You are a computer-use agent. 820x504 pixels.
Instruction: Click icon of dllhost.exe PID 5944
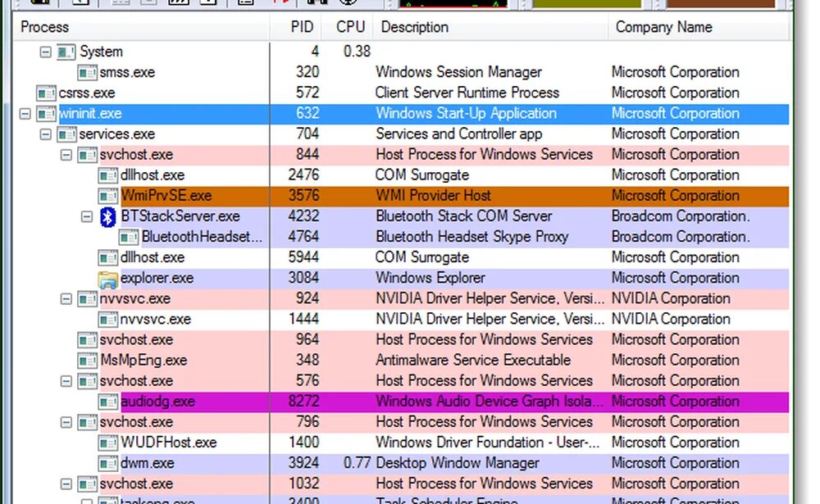click(x=107, y=258)
